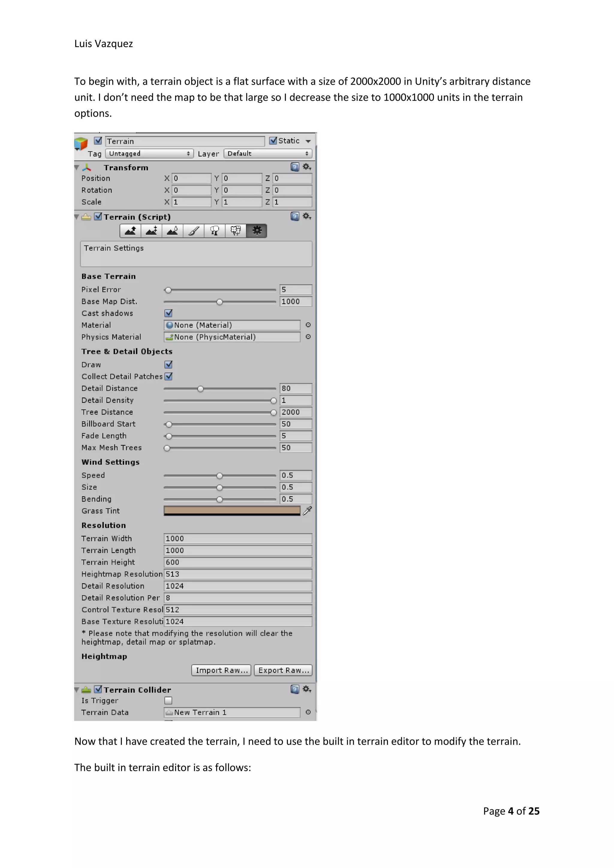Screen dimensions: 614x868
Task: Toggle the Draw checkbox
Action: 168,364
